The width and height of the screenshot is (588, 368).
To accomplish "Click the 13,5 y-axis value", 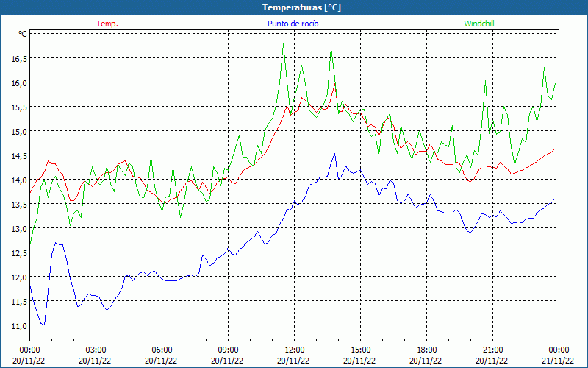I will pyautogui.click(x=19, y=205).
